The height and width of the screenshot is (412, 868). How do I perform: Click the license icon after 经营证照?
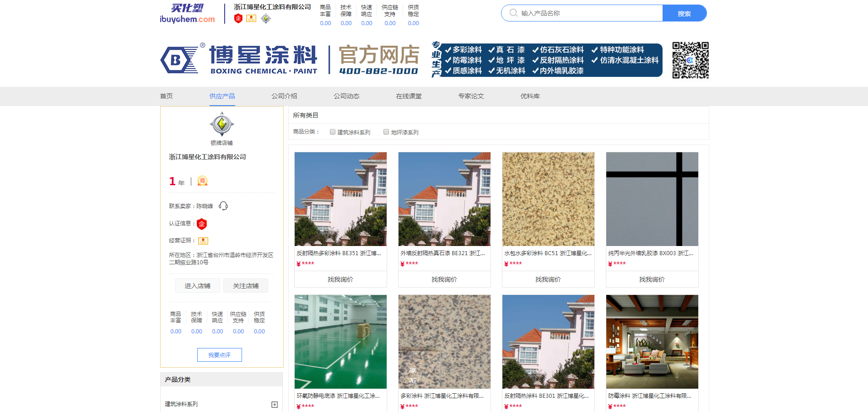click(203, 241)
